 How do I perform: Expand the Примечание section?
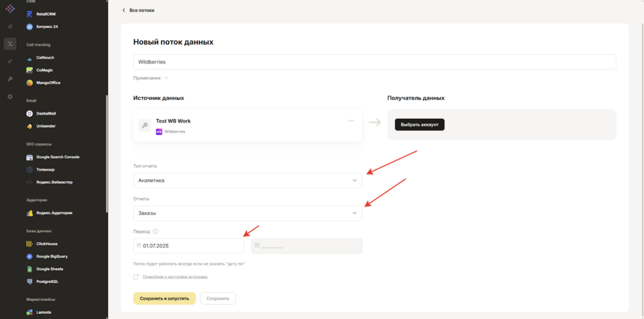pyautogui.click(x=151, y=77)
